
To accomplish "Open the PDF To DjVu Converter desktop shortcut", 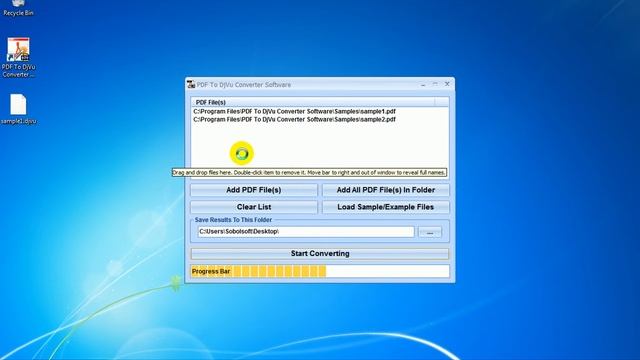I will 18,57.
